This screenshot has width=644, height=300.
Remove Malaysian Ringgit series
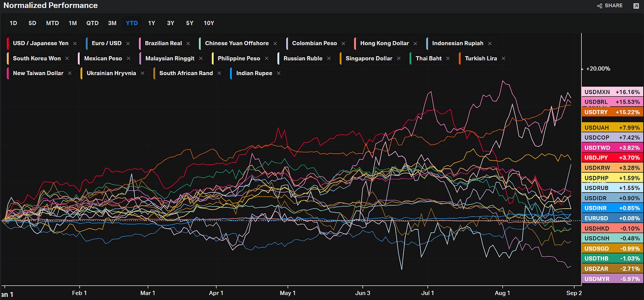coord(201,58)
